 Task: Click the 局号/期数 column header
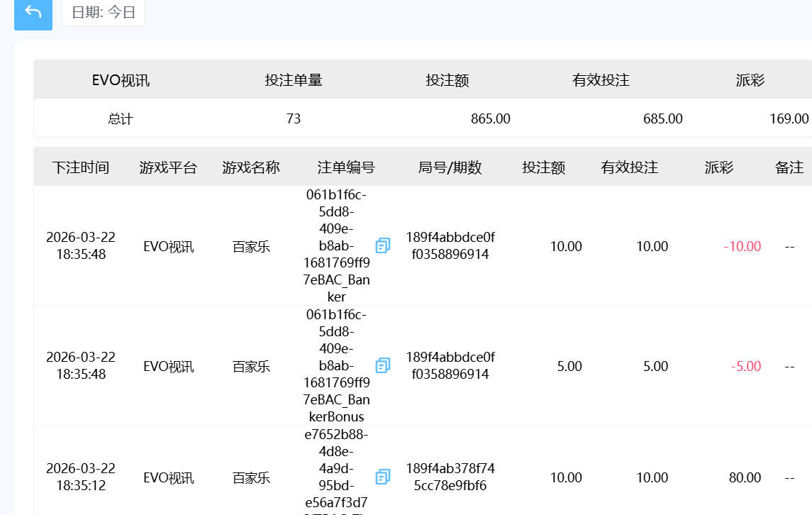[450, 167]
